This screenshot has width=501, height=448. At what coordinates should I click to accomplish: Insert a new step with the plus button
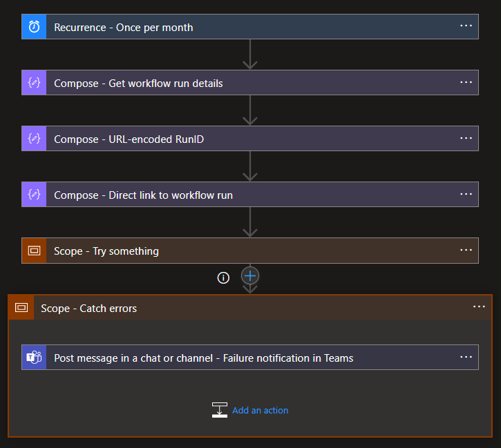(250, 276)
